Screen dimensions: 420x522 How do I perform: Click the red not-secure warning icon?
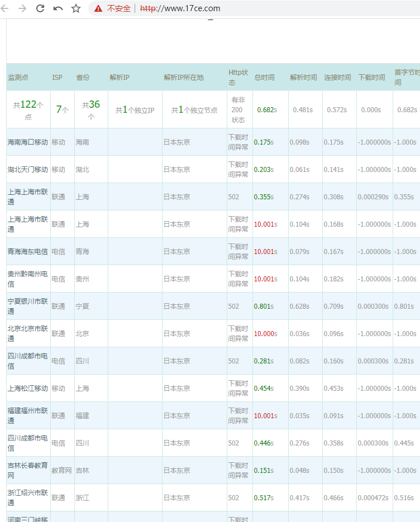pos(98,8)
